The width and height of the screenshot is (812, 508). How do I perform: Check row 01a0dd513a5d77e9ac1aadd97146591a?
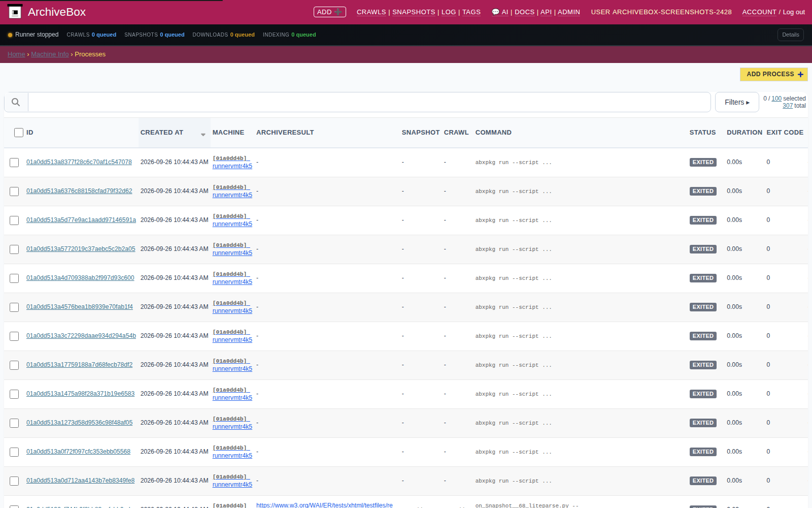pos(14,220)
